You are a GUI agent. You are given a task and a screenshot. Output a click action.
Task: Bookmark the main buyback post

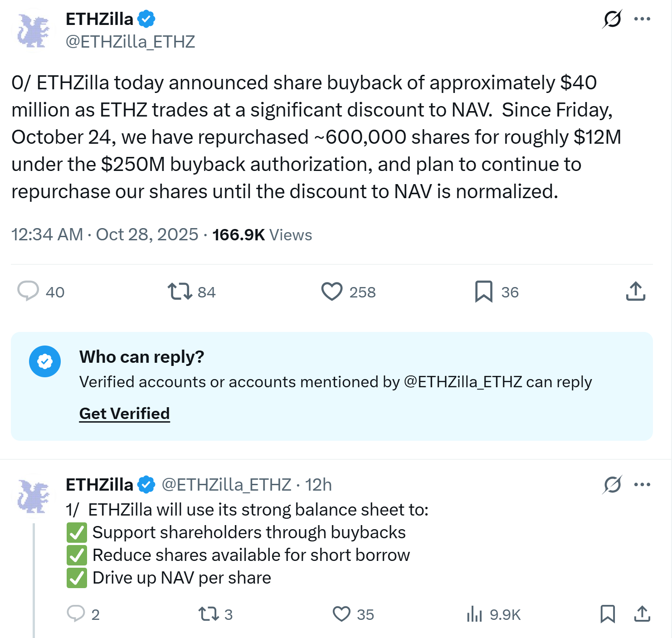(x=483, y=292)
